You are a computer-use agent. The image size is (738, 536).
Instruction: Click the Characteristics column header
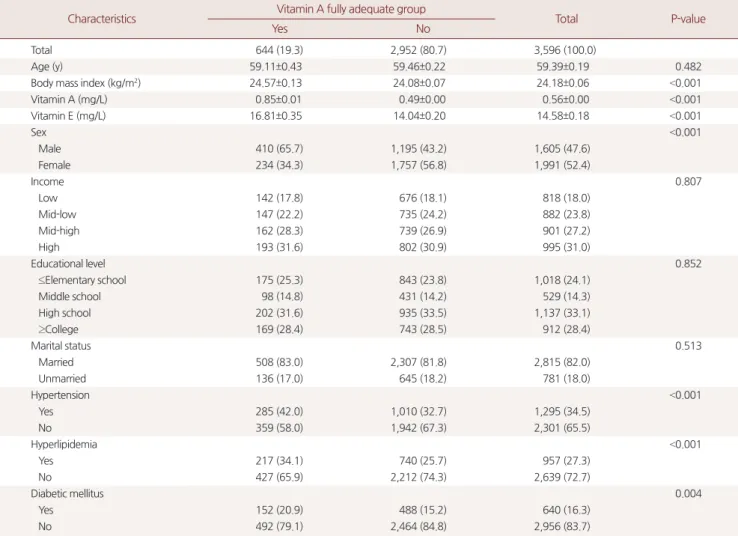pos(102,19)
